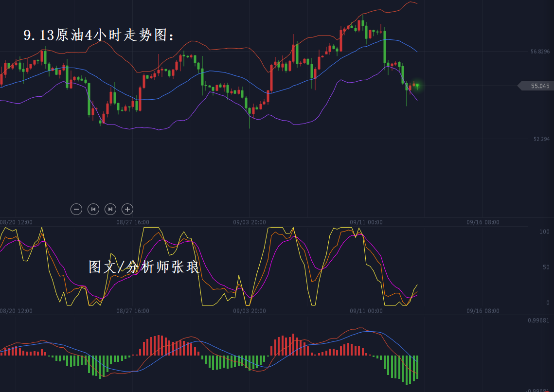Click the glowing green current price dot
This screenshot has height=392, width=554.
point(417,86)
